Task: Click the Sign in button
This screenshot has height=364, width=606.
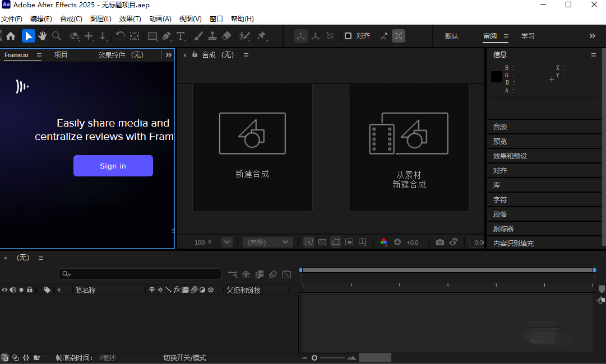Action: (113, 166)
